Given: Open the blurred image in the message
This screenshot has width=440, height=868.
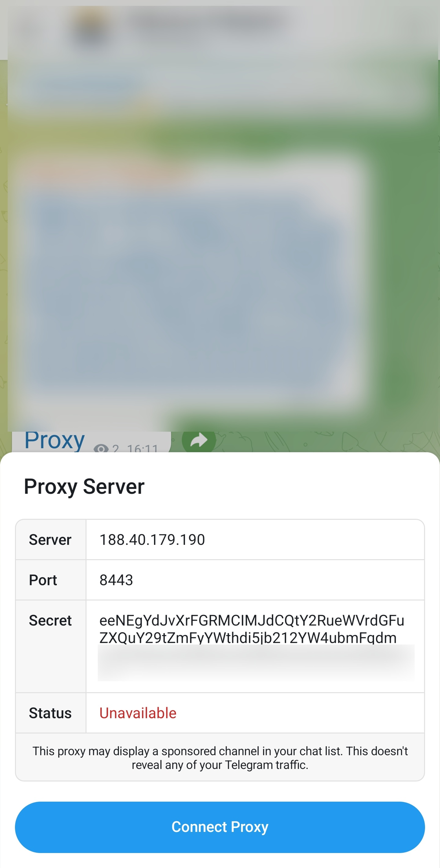Looking at the screenshot, I should point(187,293).
